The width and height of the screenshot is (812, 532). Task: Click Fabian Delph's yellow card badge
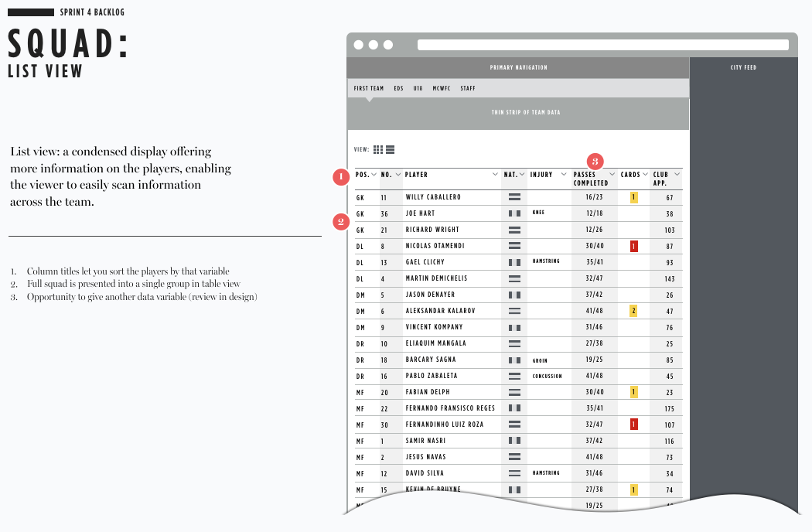pos(633,392)
